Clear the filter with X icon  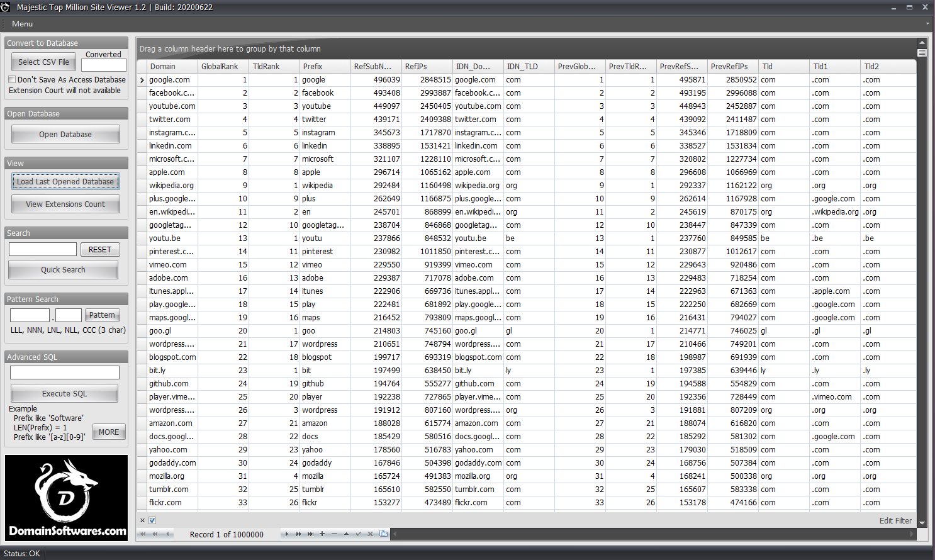coord(142,520)
